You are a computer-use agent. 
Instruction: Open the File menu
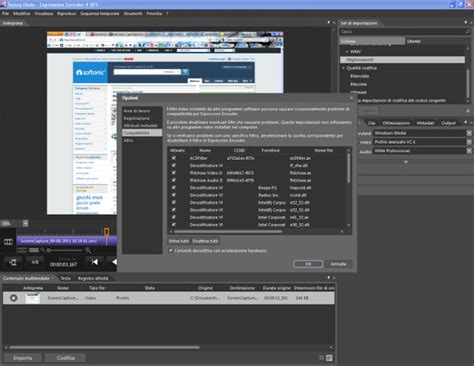pos(5,14)
